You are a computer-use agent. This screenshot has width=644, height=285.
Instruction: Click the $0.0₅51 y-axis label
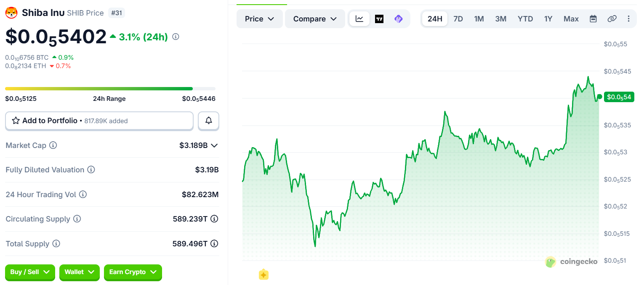click(x=615, y=261)
